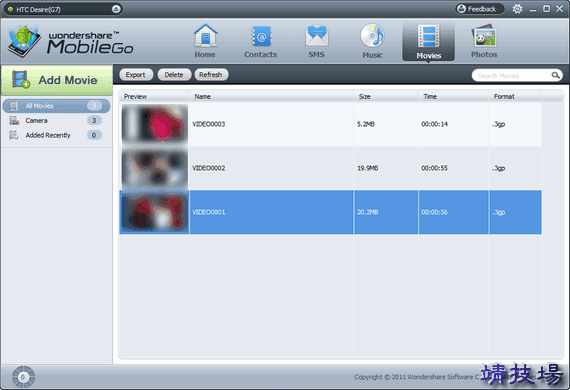Click the VIDEO0003 name
Screen dimensions: 570x390
209,124
